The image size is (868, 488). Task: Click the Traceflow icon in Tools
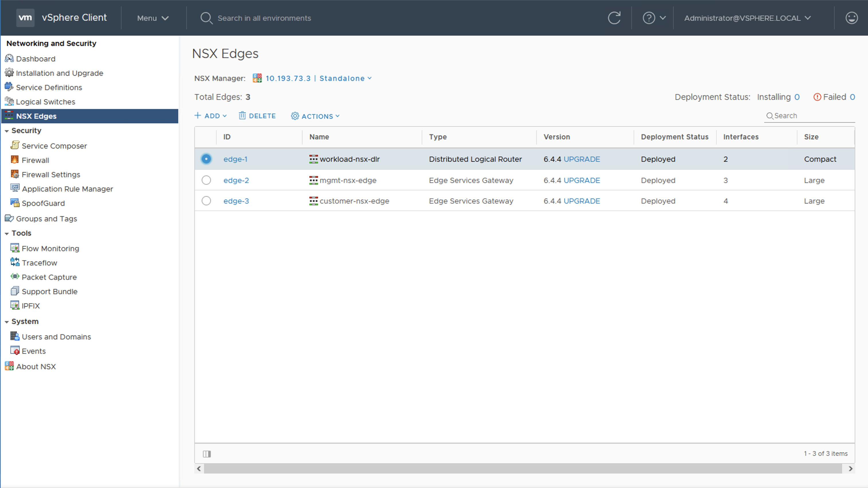click(15, 262)
